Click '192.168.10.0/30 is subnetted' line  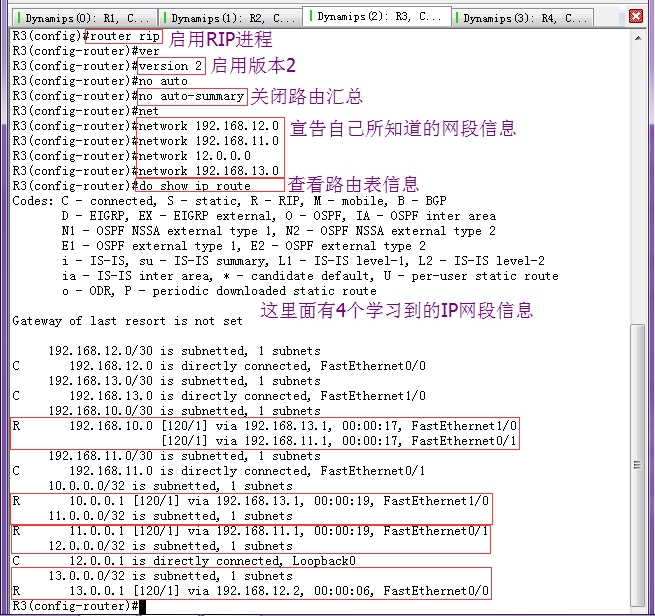185,411
